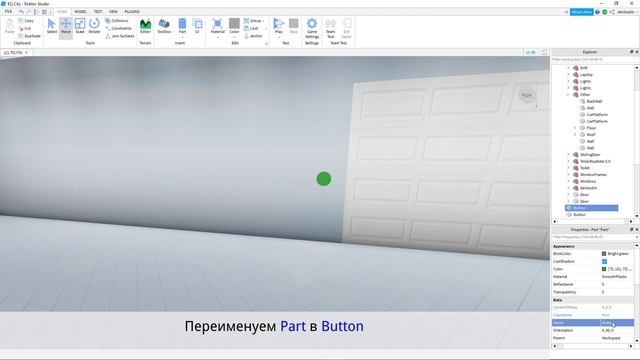Expand the Floor node
640x360 pixels.
coord(575,128)
